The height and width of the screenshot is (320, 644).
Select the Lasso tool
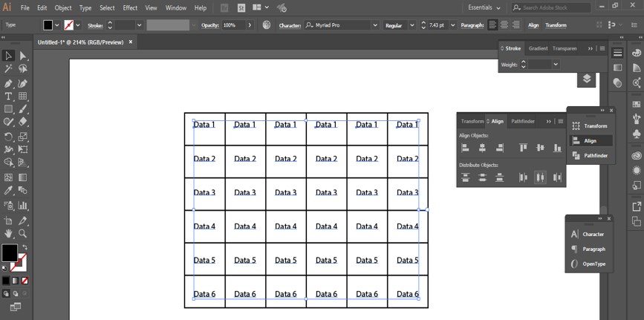click(x=22, y=68)
